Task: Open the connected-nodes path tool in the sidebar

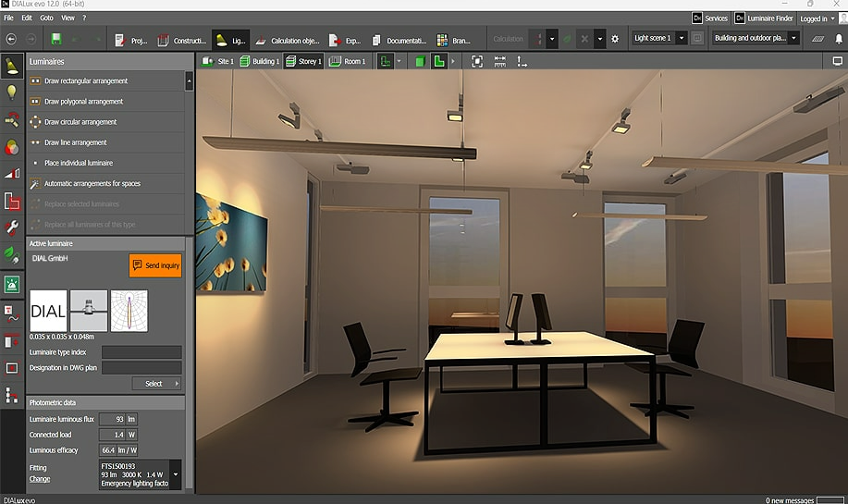Action: coord(12,395)
